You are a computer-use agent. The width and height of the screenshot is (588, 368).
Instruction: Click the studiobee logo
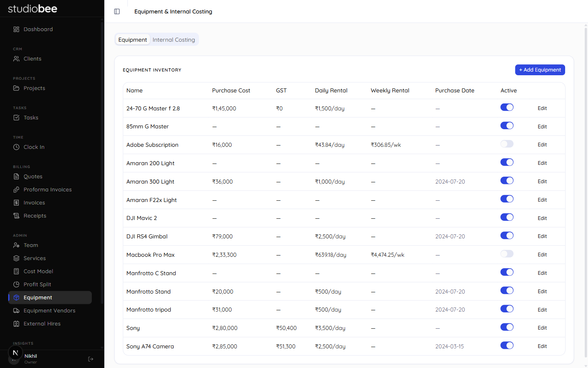33,9
